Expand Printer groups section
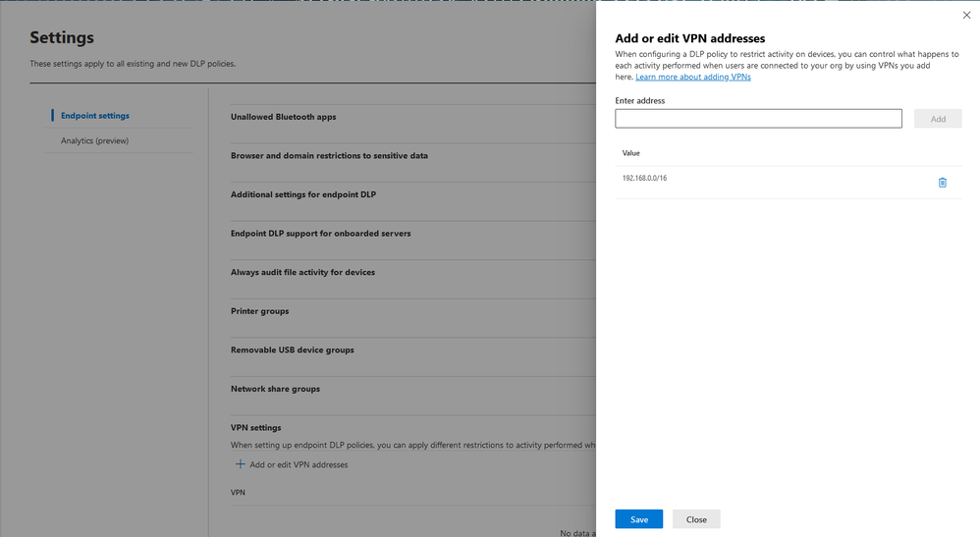 coord(259,311)
